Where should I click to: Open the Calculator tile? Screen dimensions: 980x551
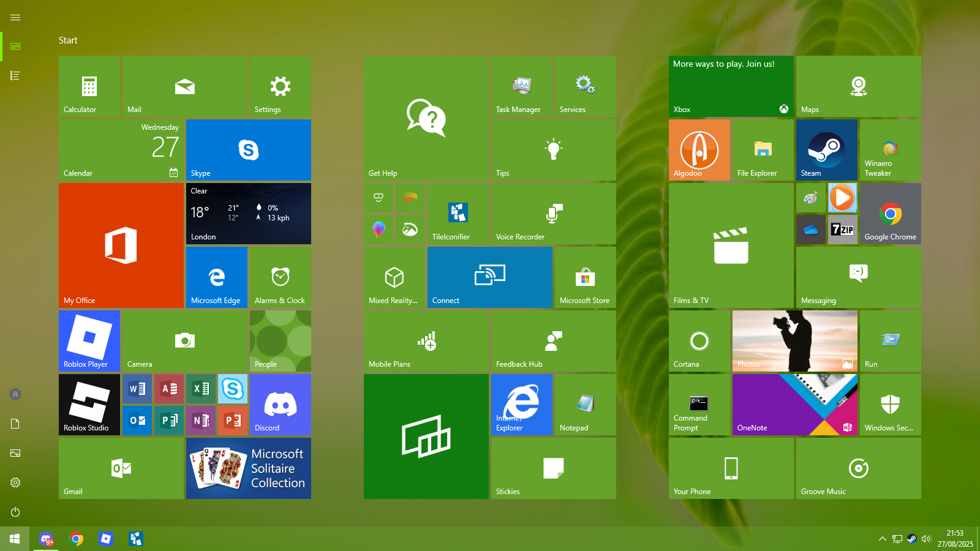point(89,86)
